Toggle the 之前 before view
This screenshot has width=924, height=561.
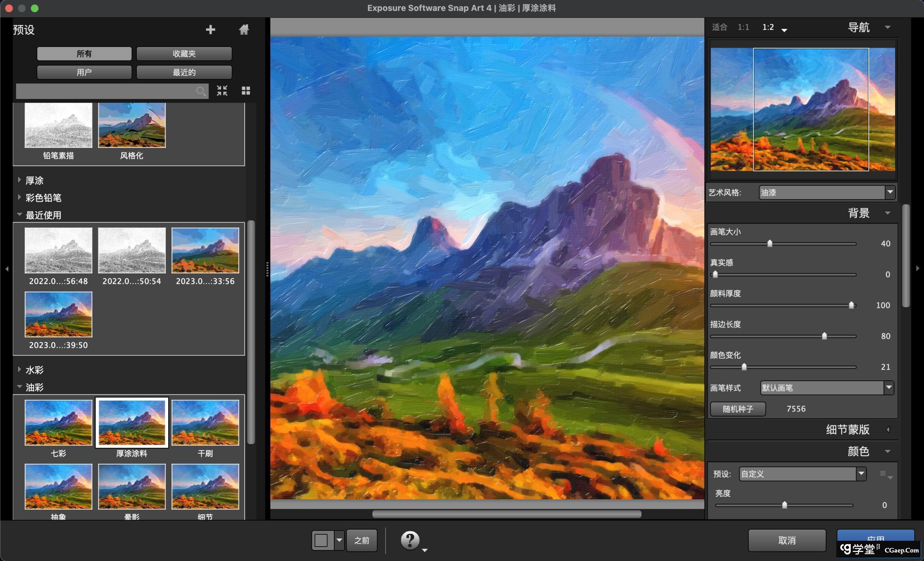362,540
